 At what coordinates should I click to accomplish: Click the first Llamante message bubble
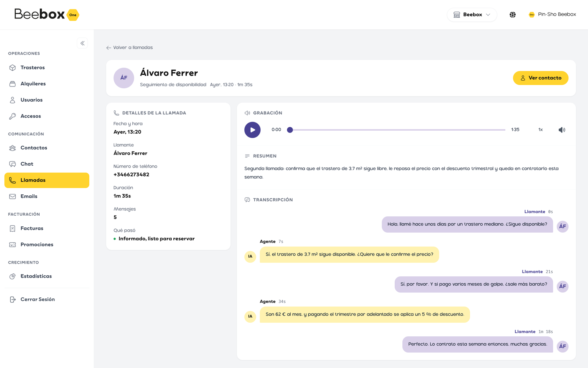tap(467, 224)
